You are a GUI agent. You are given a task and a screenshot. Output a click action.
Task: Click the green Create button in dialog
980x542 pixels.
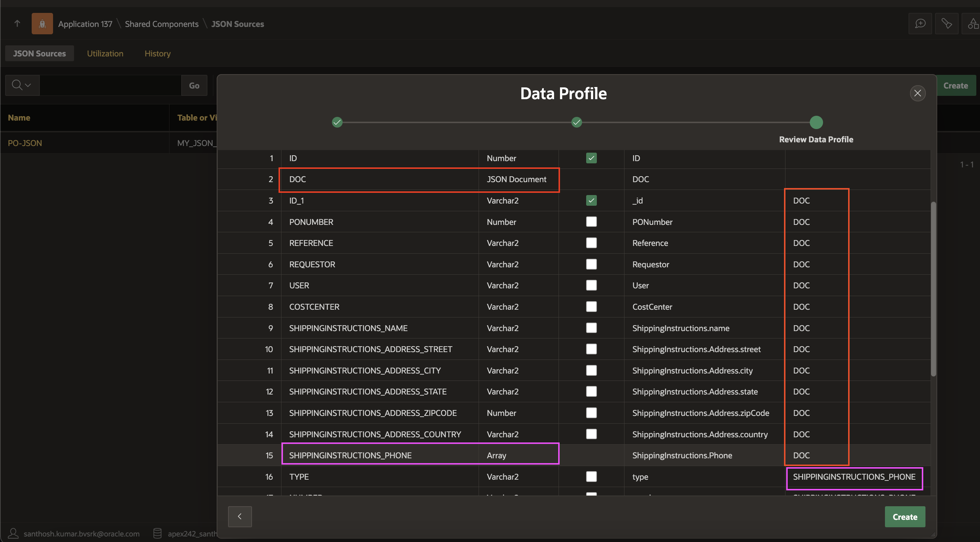[x=905, y=517]
